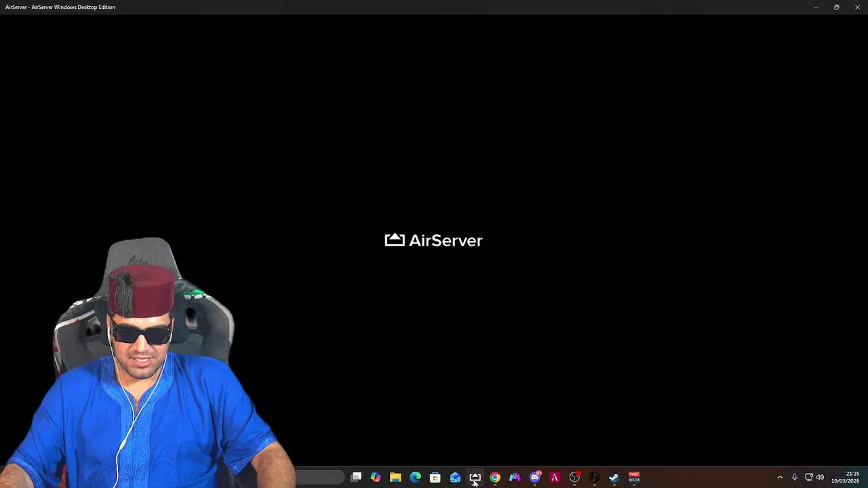This screenshot has height=488, width=868.
Task: Open the game controller app in taskbar
Action: coord(515,477)
